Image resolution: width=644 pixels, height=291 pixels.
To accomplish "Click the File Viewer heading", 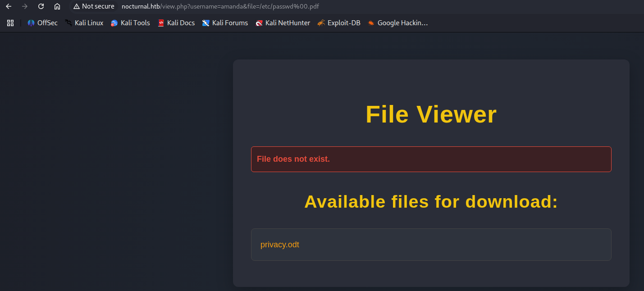I will click(431, 114).
